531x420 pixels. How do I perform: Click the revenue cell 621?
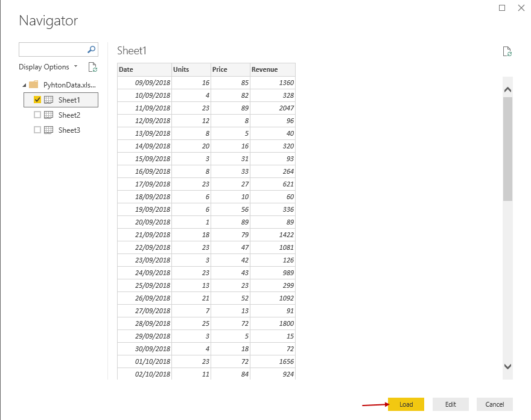click(273, 184)
